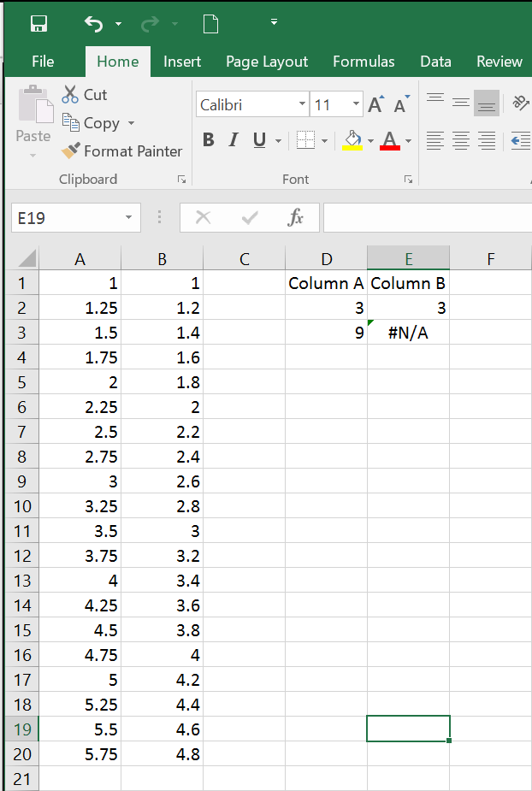Image resolution: width=532 pixels, height=791 pixels.
Task: Click cell E3 showing #N/A
Action: (x=408, y=333)
